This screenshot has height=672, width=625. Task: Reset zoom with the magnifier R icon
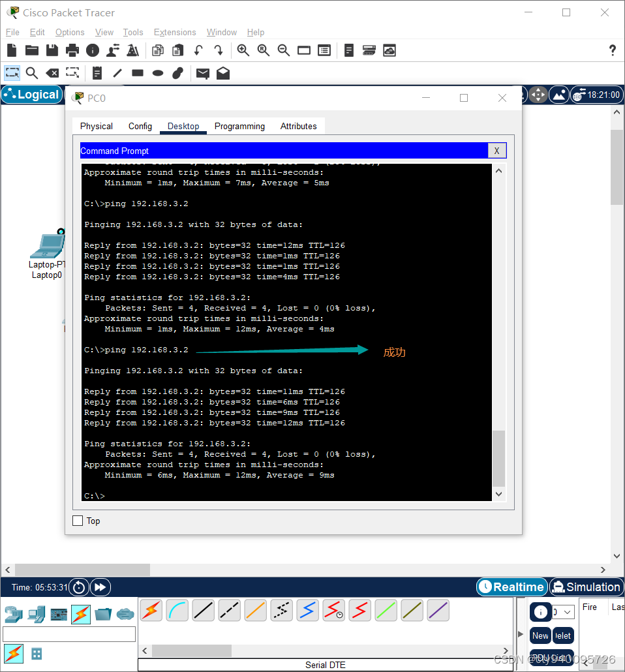coord(263,51)
